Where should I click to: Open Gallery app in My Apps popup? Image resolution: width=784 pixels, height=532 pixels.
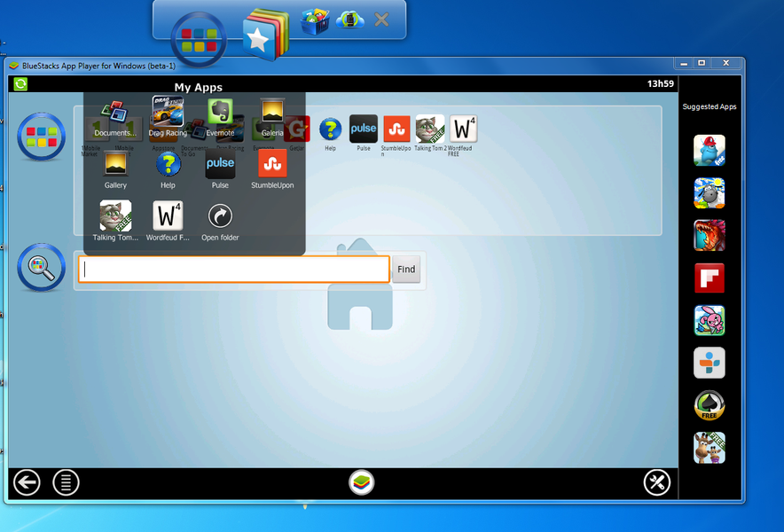(115, 166)
